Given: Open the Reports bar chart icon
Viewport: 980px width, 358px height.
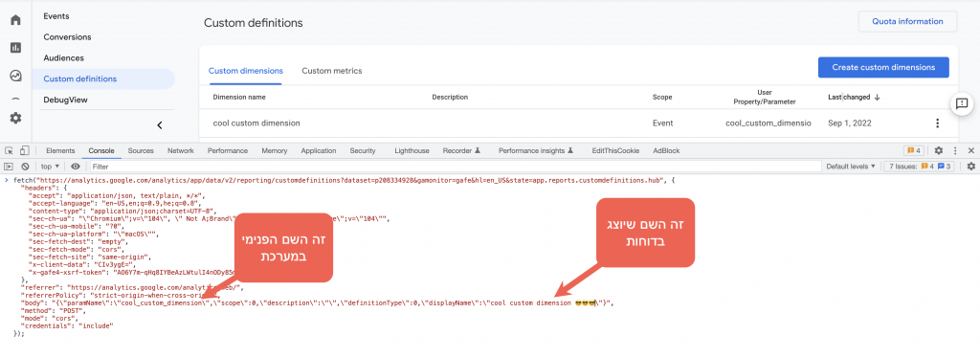Looking at the screenshot, I should (15, 48).
